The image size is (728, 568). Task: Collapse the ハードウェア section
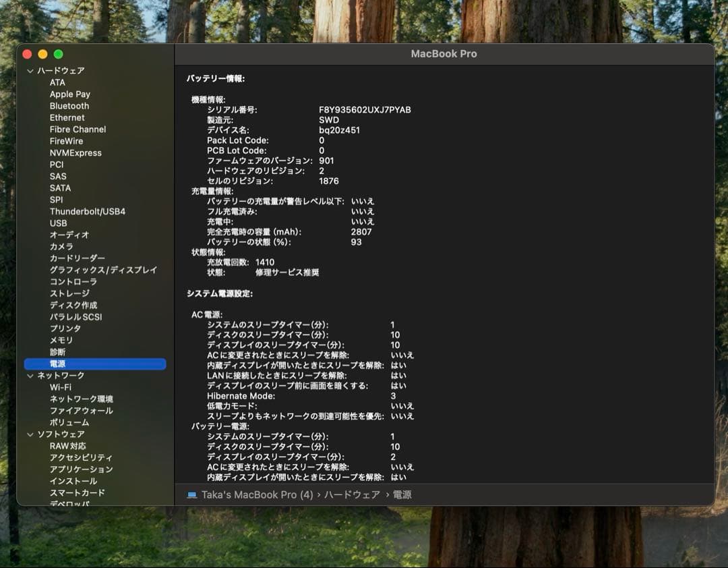[x=30, y=70]
